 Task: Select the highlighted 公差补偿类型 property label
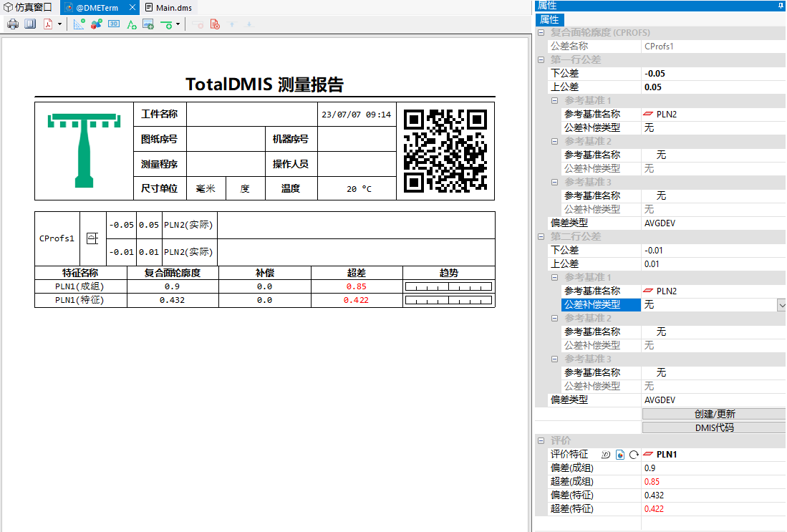click(x=601, y=304)
